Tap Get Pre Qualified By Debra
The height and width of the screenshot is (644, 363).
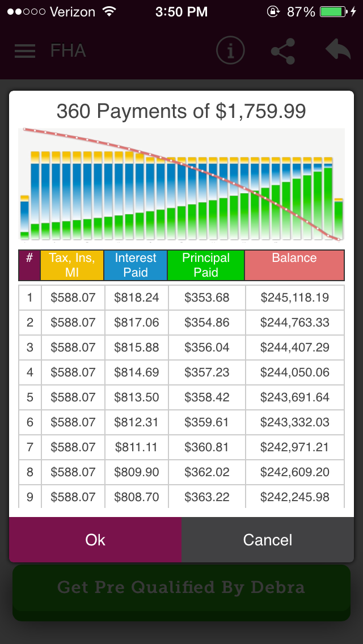[181, 587]
